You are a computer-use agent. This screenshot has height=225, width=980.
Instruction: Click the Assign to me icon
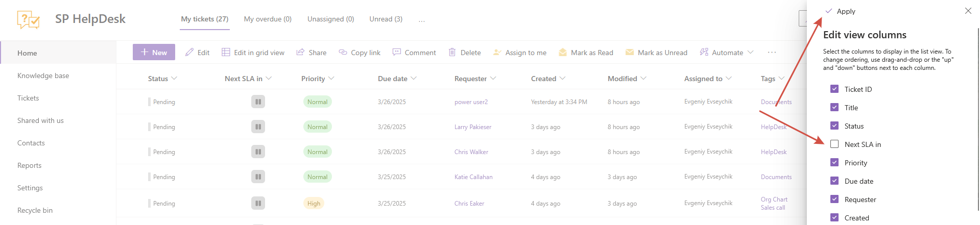pos(497,53)
